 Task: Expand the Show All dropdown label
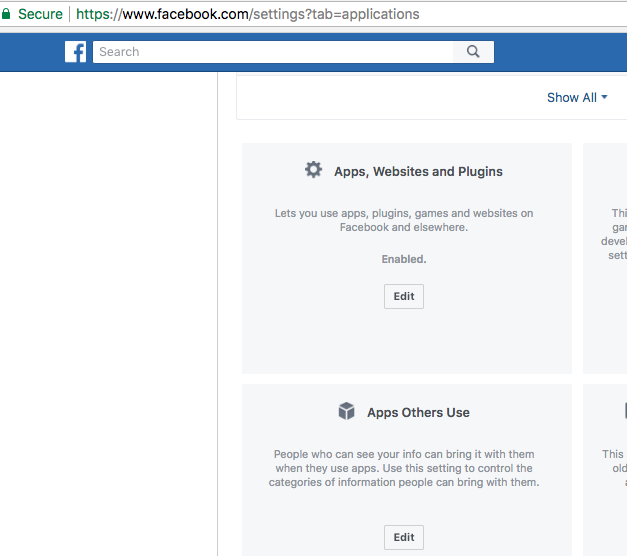571,97
